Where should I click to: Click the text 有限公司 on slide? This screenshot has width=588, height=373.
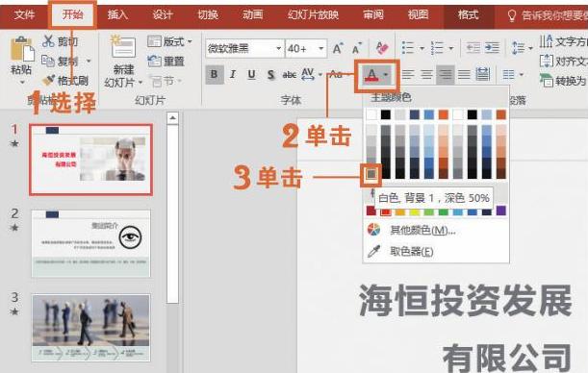coord(507,358)
